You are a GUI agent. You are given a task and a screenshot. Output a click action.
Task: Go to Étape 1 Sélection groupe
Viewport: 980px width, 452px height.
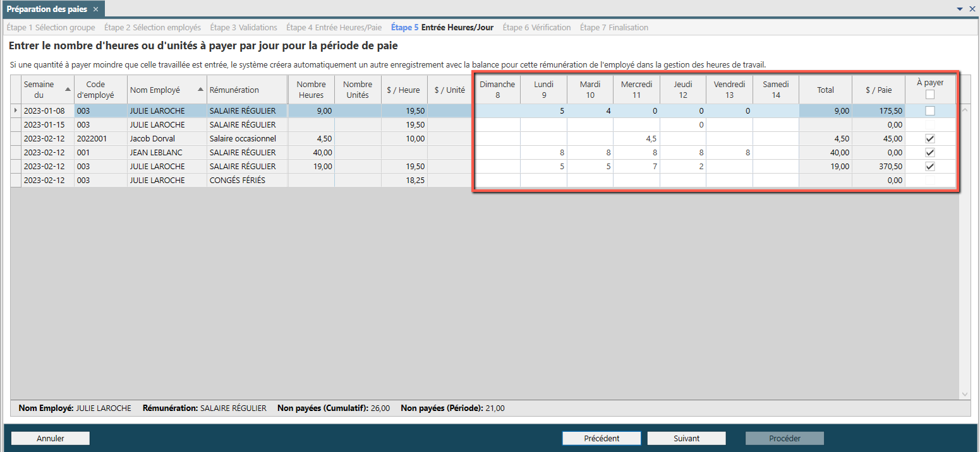[x=51, y=28]
